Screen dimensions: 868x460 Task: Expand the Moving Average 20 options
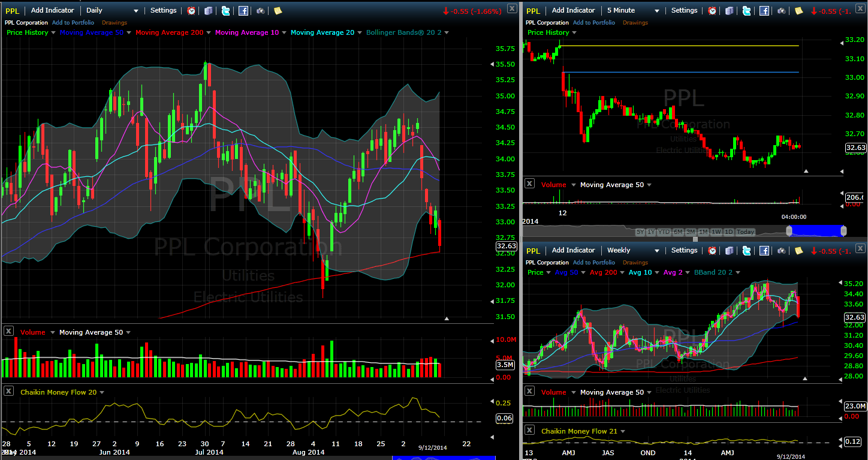pos(360,33)
